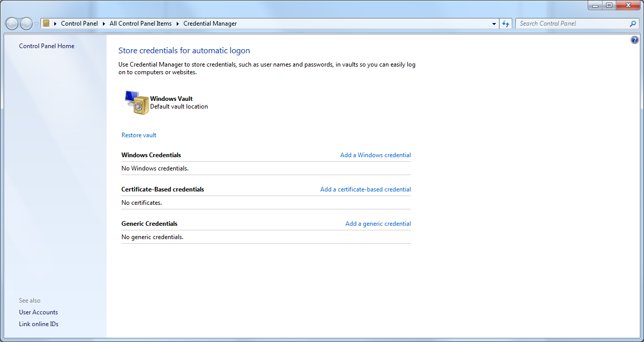Click the Certificate-Based credentials heading

(x=163, y=189)
